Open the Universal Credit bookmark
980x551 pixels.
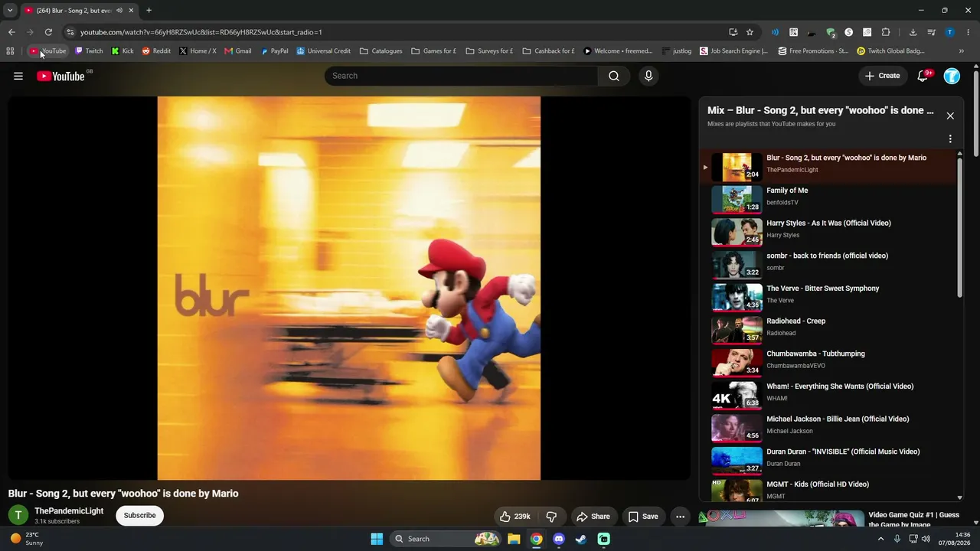pyautogui.click(x=323, y=51)
